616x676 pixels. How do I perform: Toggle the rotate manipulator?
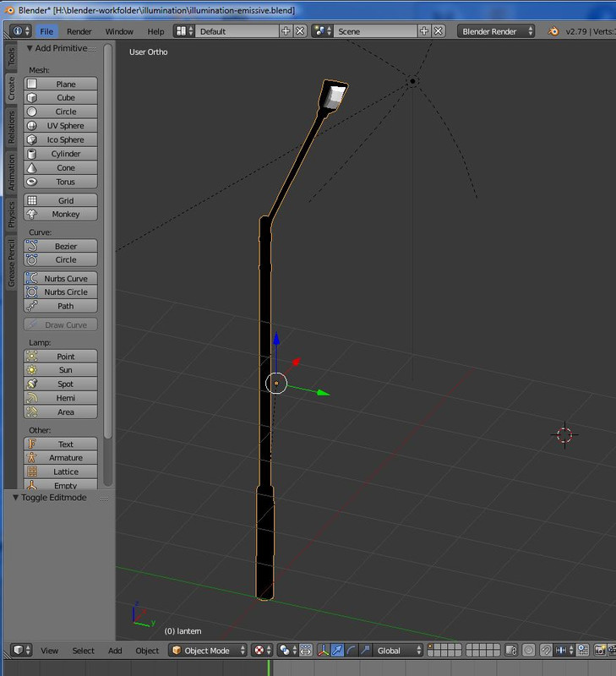tap(351, 650)
